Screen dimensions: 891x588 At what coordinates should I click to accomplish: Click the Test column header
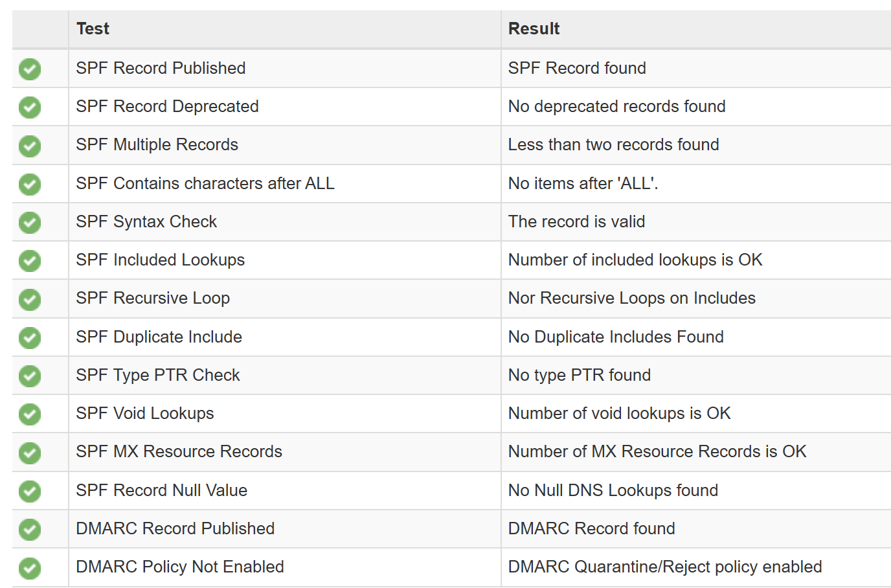coord(93,28)
